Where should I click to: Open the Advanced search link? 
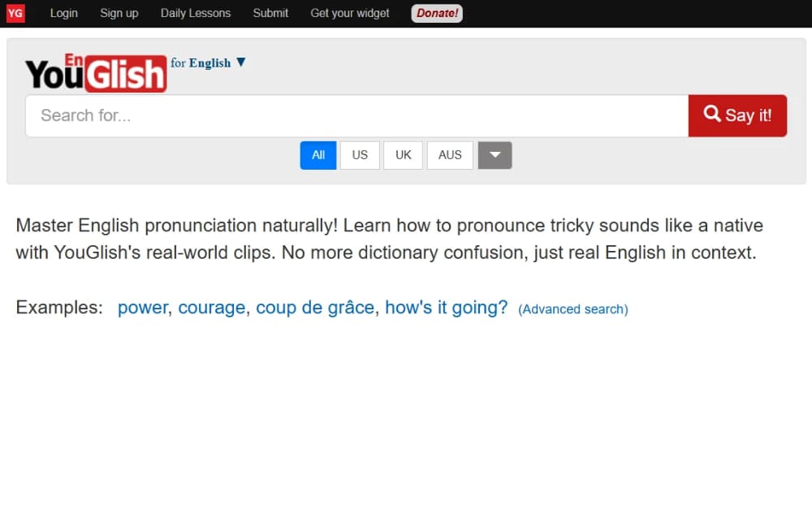tap(572, 309)
